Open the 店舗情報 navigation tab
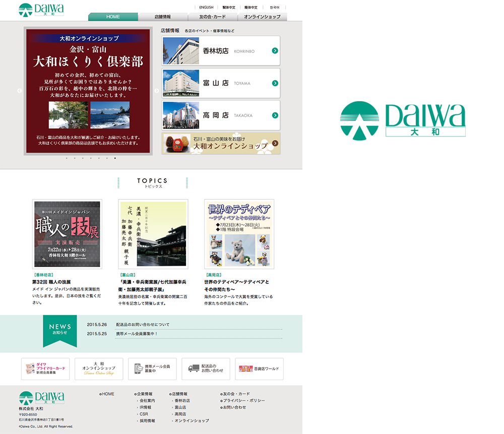The height and width of the screenshot is (434, 504). 163,17
